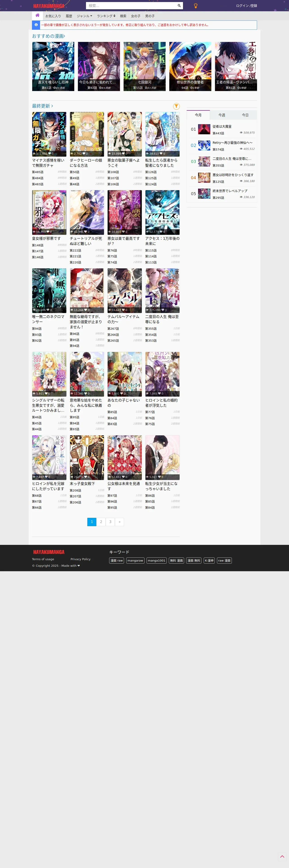Open title あなたの子じゃないの

124,403
